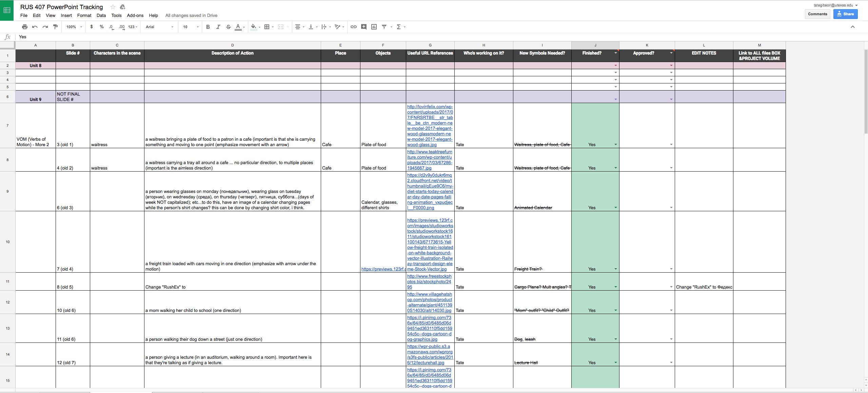Activate the paint format tool
The image size is (868, 393).
(x=56, y=27)
